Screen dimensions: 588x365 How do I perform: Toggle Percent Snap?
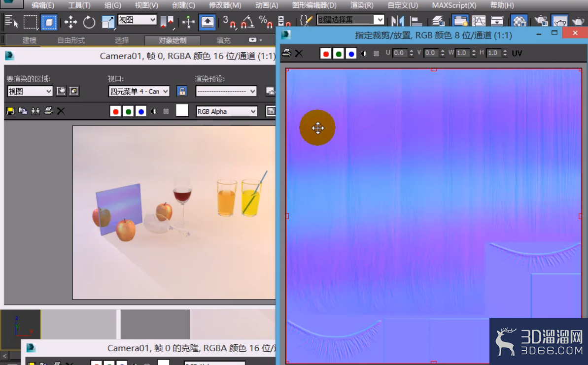click(x=266, y=22)
